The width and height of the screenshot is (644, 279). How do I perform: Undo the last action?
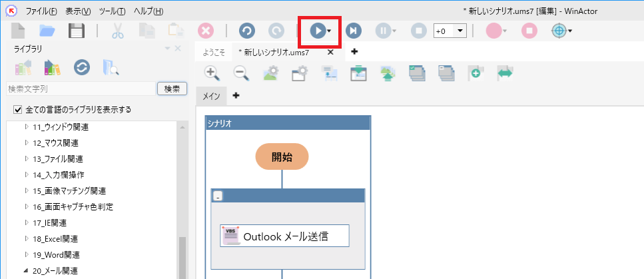[x=247, y=31]
